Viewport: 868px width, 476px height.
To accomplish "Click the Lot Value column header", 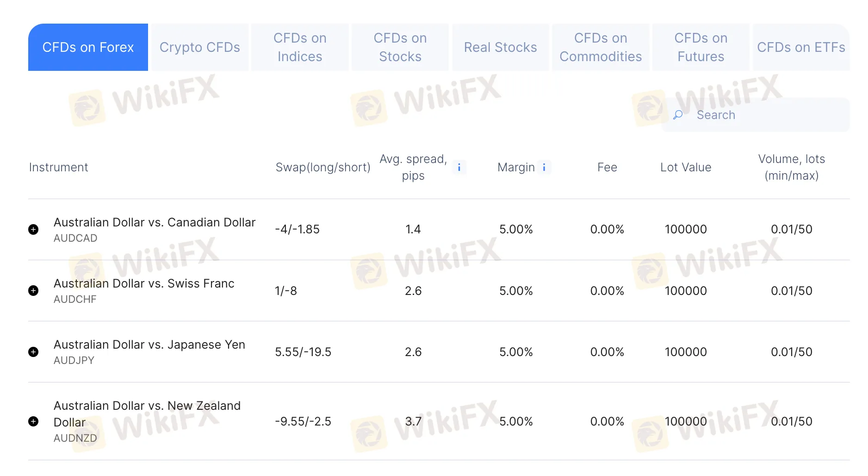I will coord(686,167).
